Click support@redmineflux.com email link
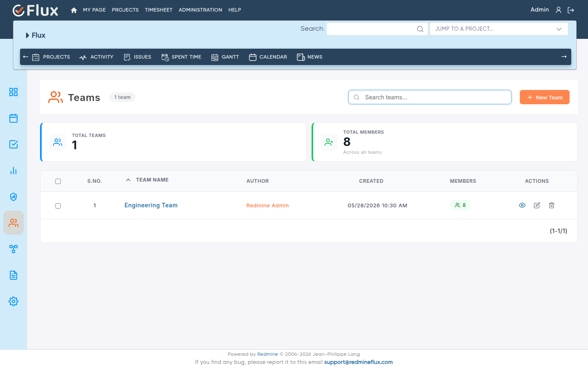Viewport: 588px width, 368px height. tap(359, 362)
